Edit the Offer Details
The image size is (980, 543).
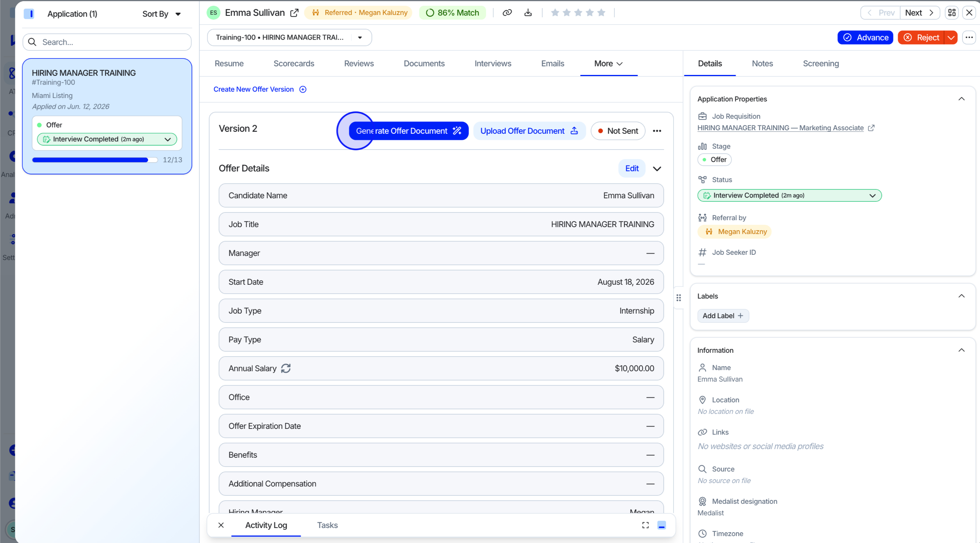coord(632,169)
